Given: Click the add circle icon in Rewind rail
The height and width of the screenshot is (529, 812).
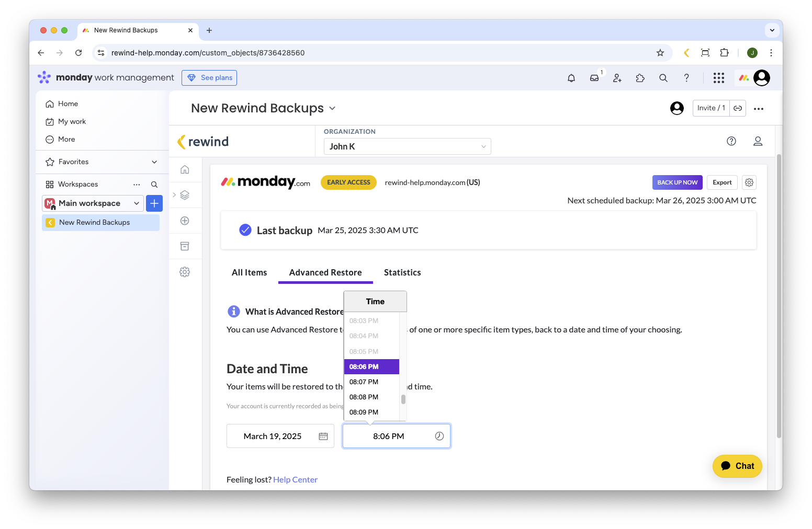Looking at the screenshot, I should [x=185, y=221].
